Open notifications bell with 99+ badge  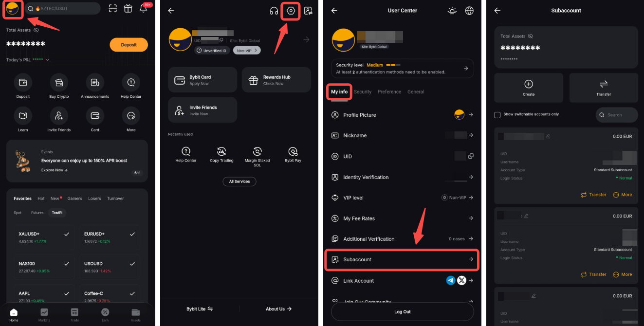tap(144, 8)
